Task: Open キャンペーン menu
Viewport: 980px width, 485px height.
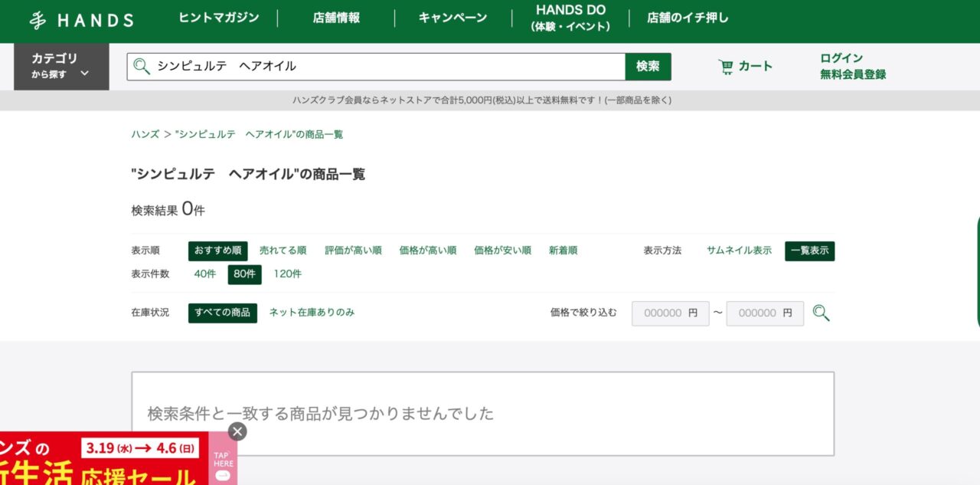Action: 452,18
